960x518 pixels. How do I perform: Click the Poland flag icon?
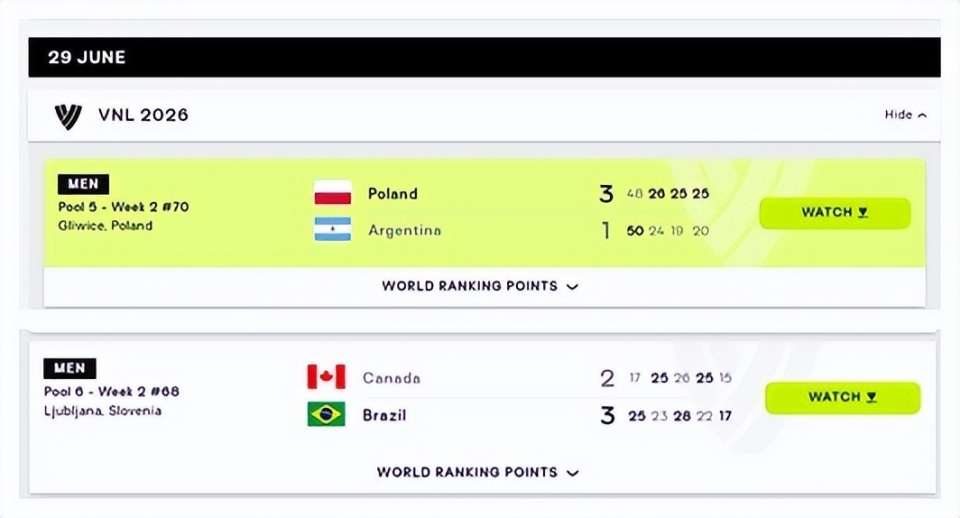332,193
